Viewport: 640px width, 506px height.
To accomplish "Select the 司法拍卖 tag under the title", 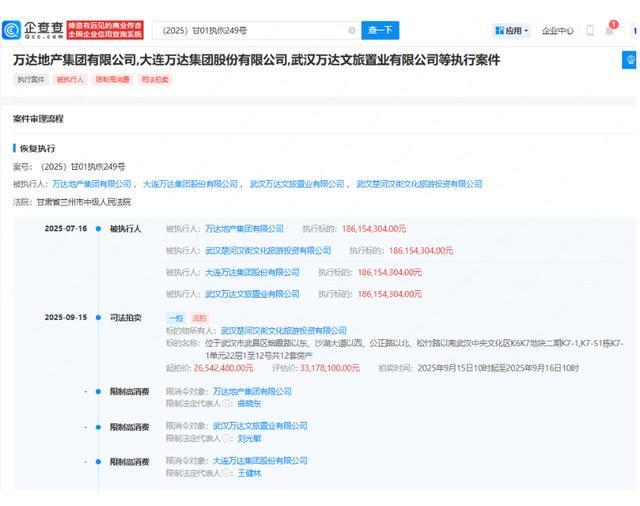I will [x=155, y=80].
